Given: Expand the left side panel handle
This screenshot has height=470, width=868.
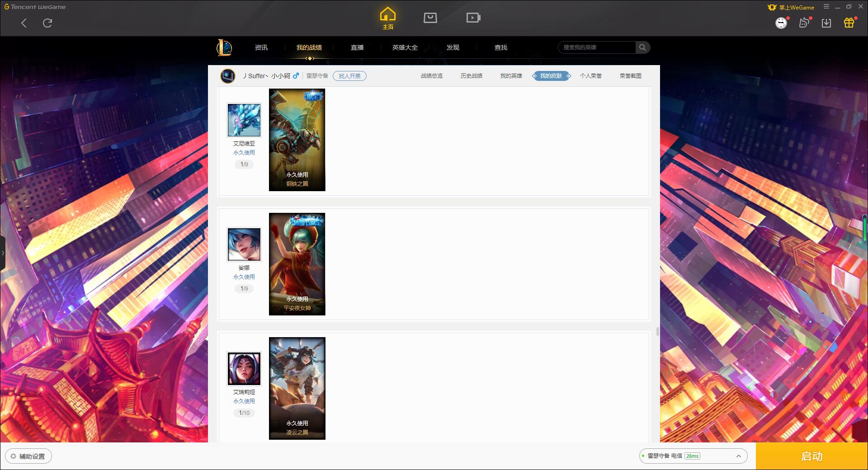Looking at the screenshot, I should click(3, 253).
